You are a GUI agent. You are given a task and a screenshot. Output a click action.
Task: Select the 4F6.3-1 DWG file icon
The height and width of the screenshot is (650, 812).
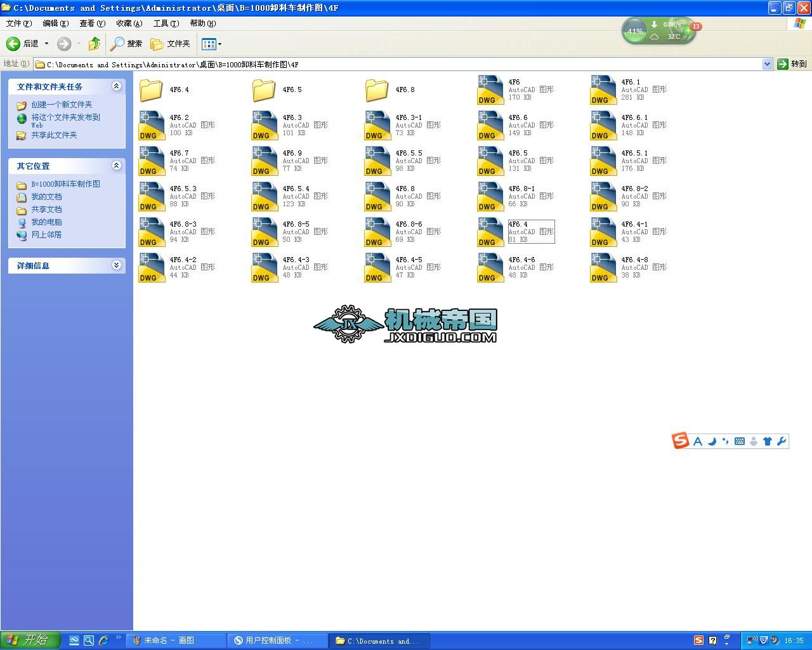(x=377, y=126)
